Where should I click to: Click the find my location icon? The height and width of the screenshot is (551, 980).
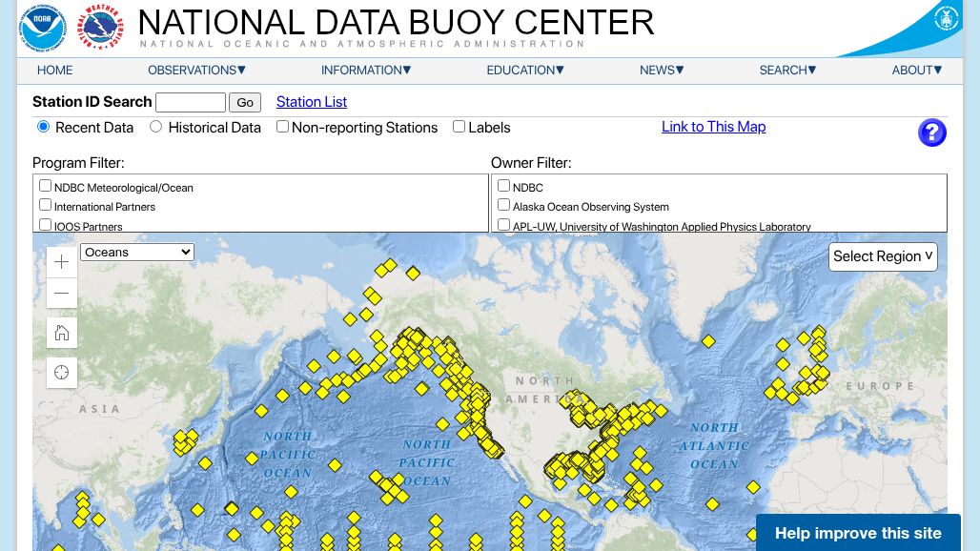point(62,373)
